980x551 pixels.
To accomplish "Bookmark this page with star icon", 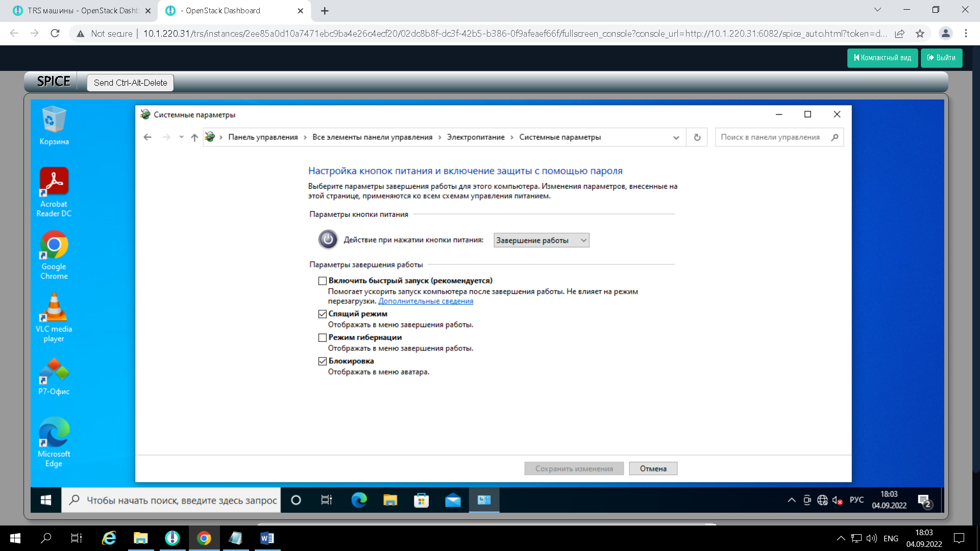I will point(920,34).
